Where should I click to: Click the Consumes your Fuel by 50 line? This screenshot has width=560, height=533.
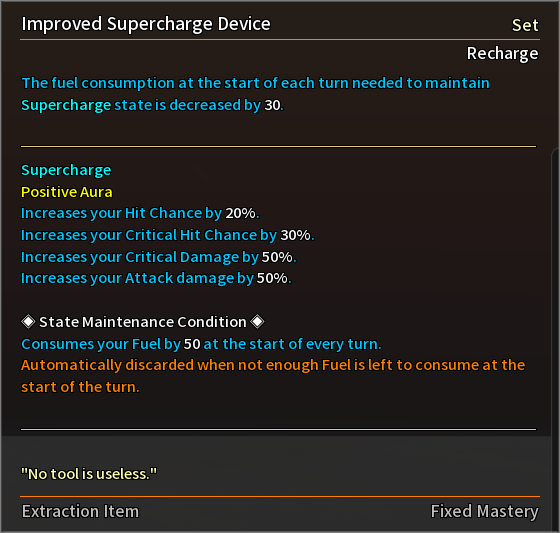coord(201,344)
